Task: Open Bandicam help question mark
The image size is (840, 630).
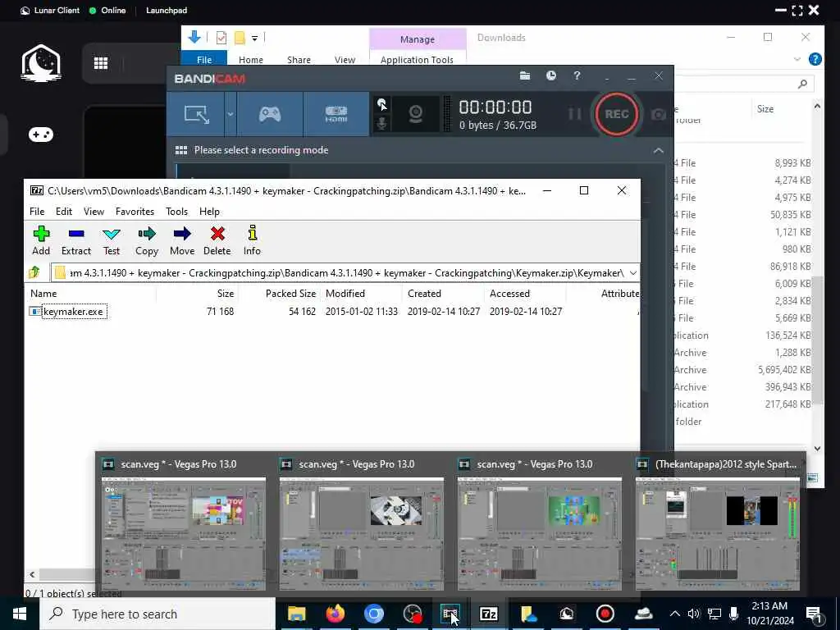Action: [x=577, y=76]
